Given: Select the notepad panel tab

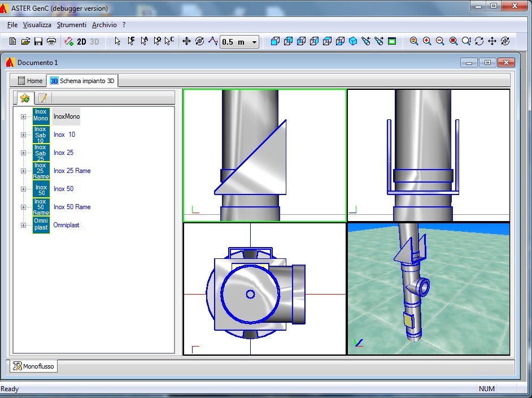Looking at the screenshot, I should [x=42, y=98].
